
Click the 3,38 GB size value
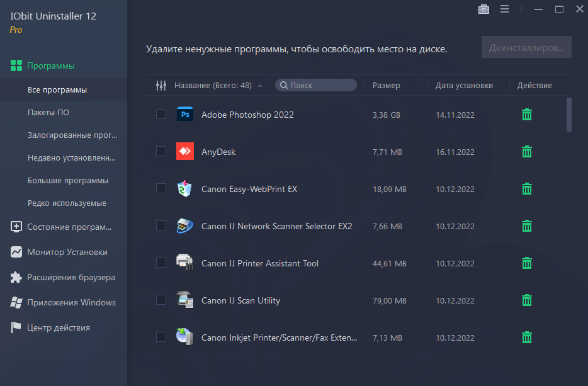(387, 115)
